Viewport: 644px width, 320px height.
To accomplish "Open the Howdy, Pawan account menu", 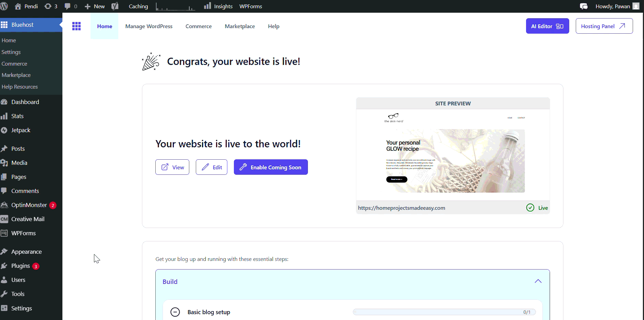I will click(617, 6).
